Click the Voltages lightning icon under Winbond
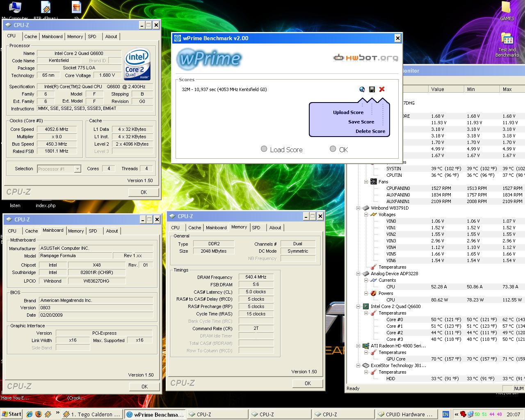This screenshot has width=525, height=420. point(374,215)
